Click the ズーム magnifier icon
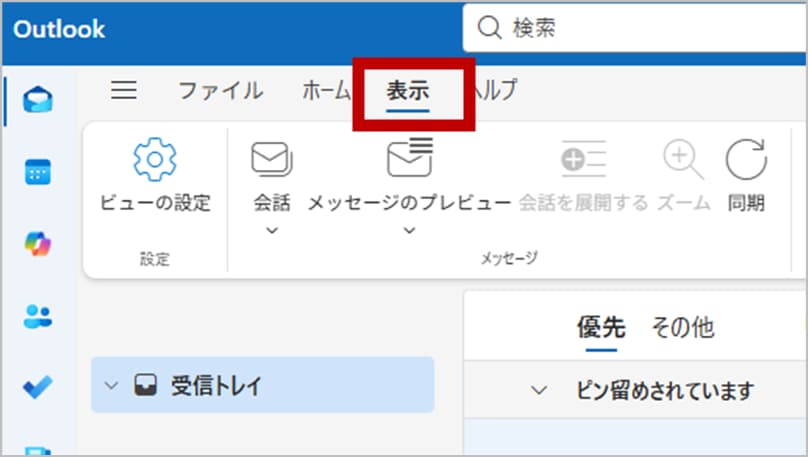 683,160
